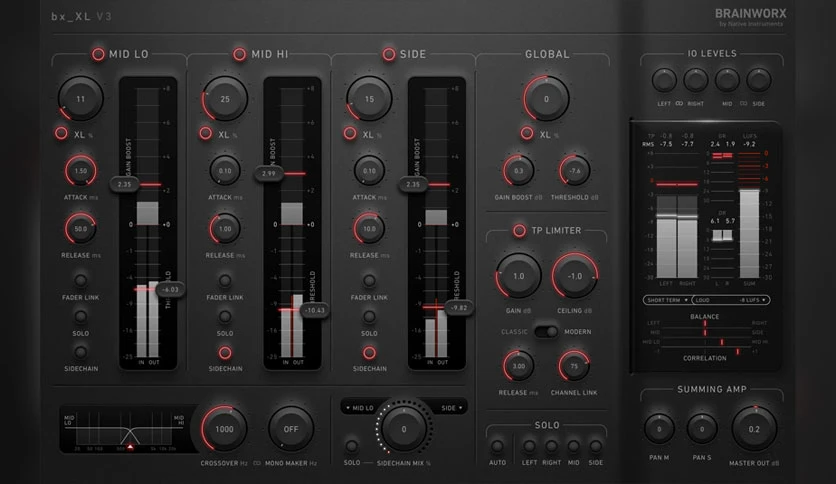
Task: Toggle XL mode on MID HI band
Action: pos(206,133)
